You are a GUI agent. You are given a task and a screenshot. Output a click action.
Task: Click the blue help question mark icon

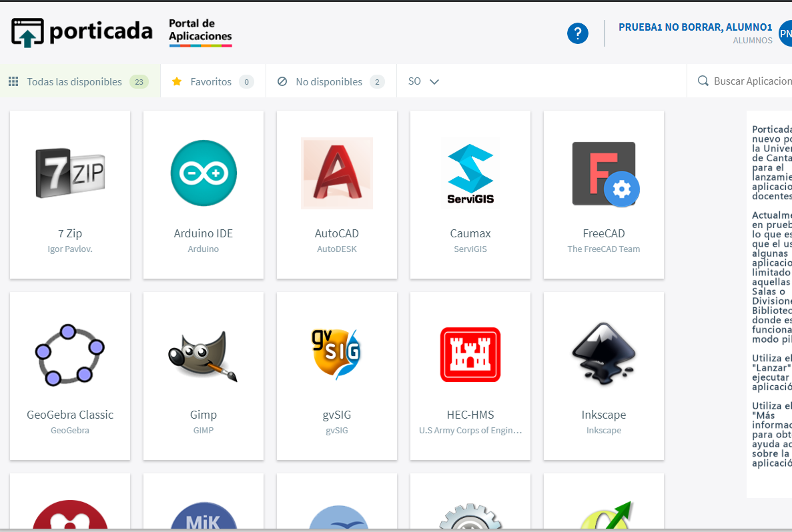[x=577, y=33]
